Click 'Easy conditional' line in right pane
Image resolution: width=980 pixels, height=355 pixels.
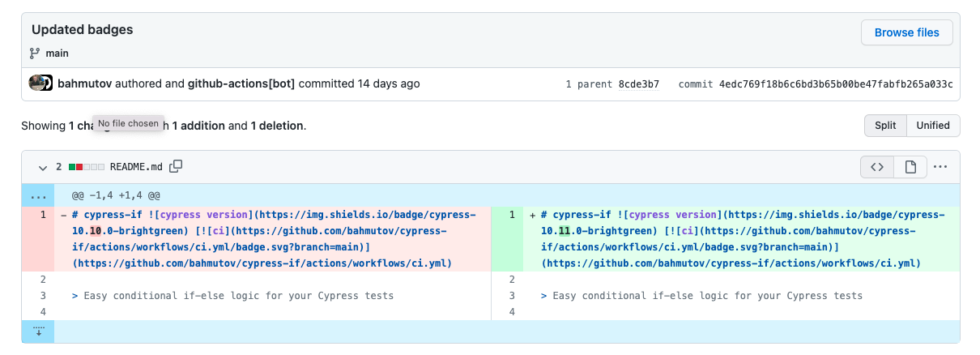pyautogui.click(x=701, y=296)
